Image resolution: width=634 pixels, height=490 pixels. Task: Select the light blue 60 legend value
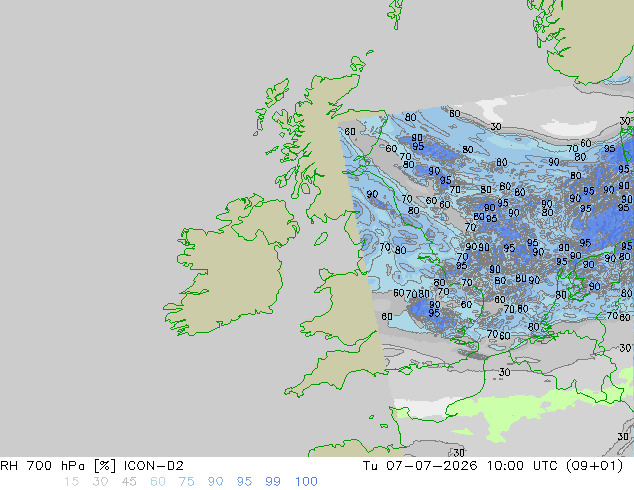click(158, 482)
